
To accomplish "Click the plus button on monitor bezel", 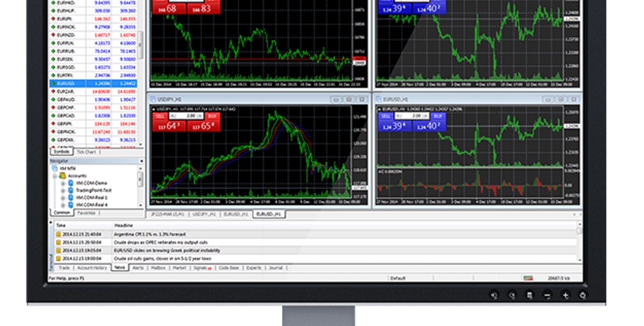I will click(x=566, y=295).
